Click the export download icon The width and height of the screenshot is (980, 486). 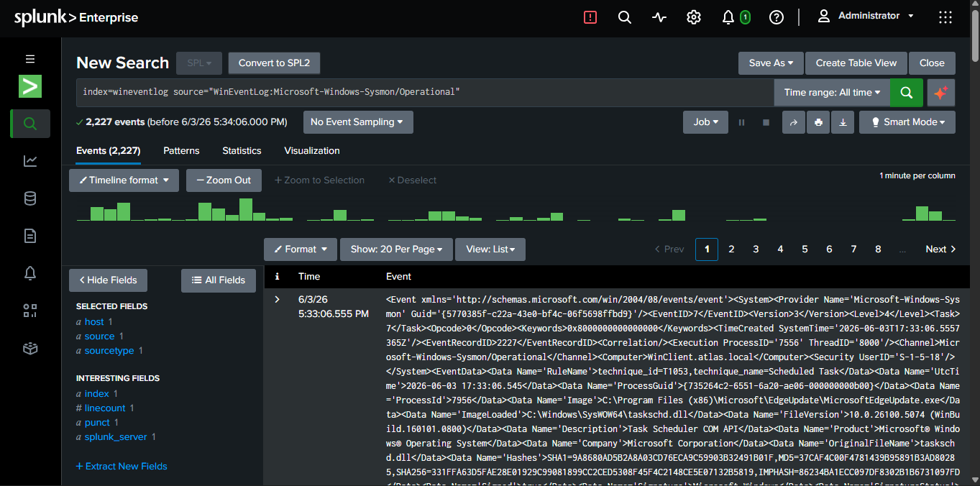pos(843,122)
